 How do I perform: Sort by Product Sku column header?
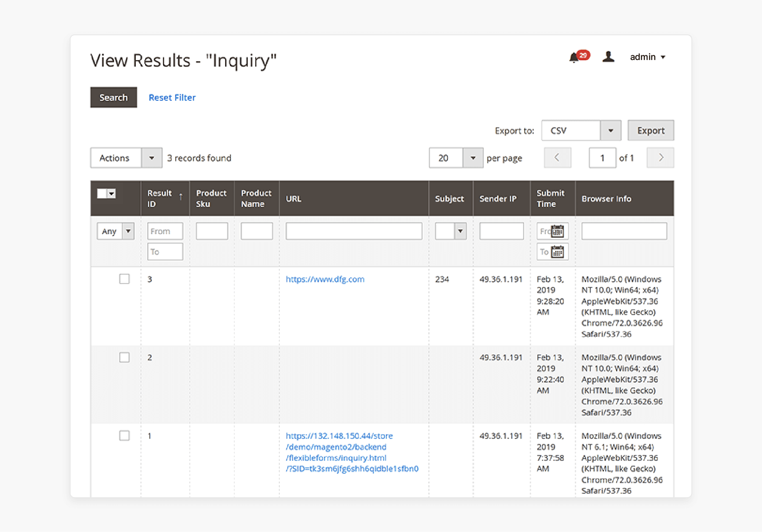coord(211,199)
